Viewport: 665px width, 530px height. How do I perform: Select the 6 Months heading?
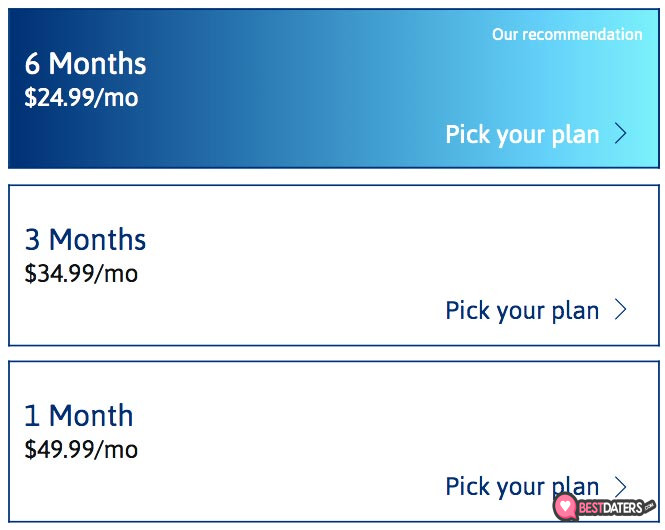pyautogui.click(x=85, y=64)
